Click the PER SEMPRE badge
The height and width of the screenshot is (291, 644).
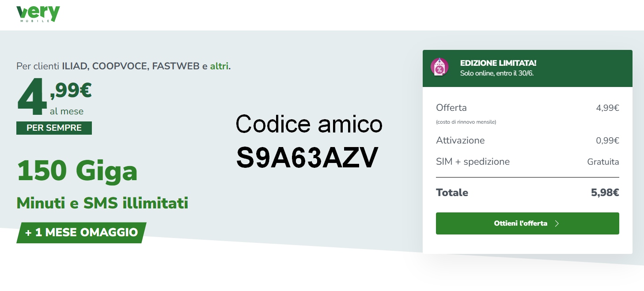(54, 128)
